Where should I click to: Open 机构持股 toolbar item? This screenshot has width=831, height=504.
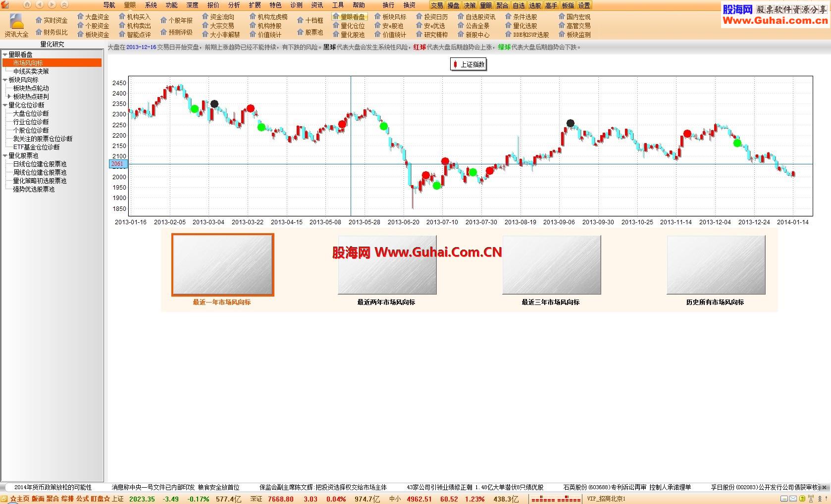pos(265,26)
